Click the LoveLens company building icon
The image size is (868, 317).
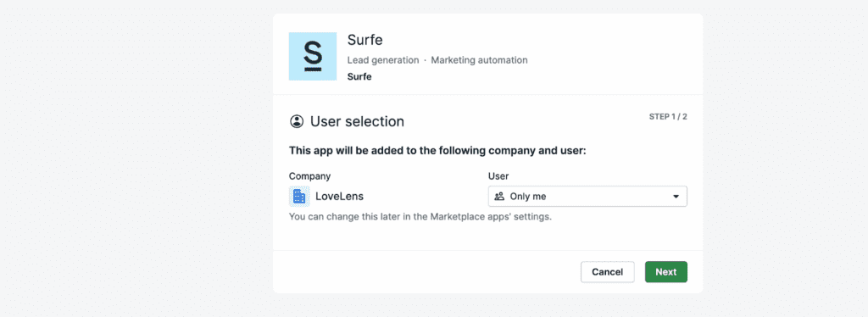coord(299,196)
